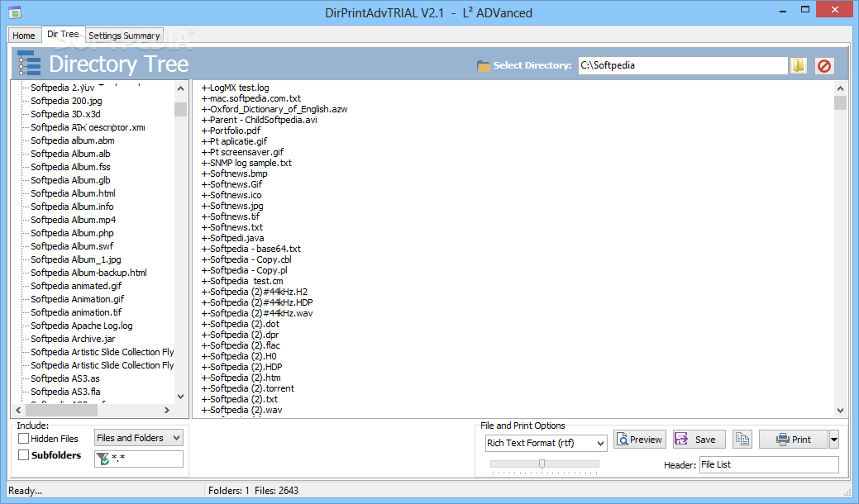Click the Portfolio.pdf line in listing
859x504 pixels.
point(231,131)
